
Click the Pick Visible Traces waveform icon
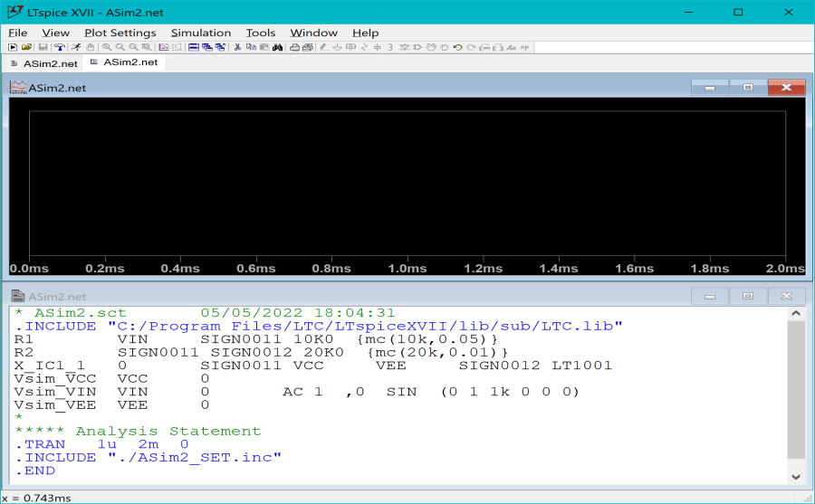[x=164, y=47]
